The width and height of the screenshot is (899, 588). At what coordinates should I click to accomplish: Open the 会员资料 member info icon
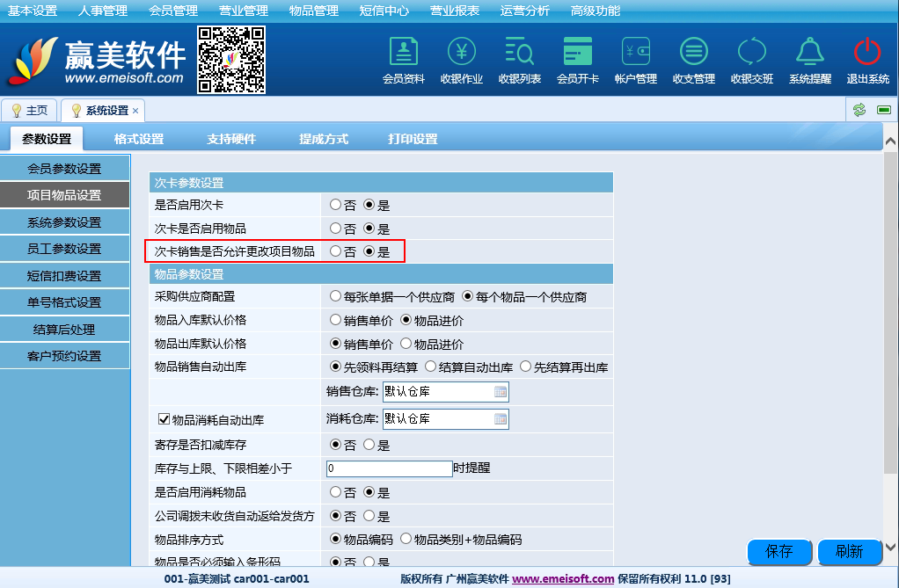pos(404,53)
